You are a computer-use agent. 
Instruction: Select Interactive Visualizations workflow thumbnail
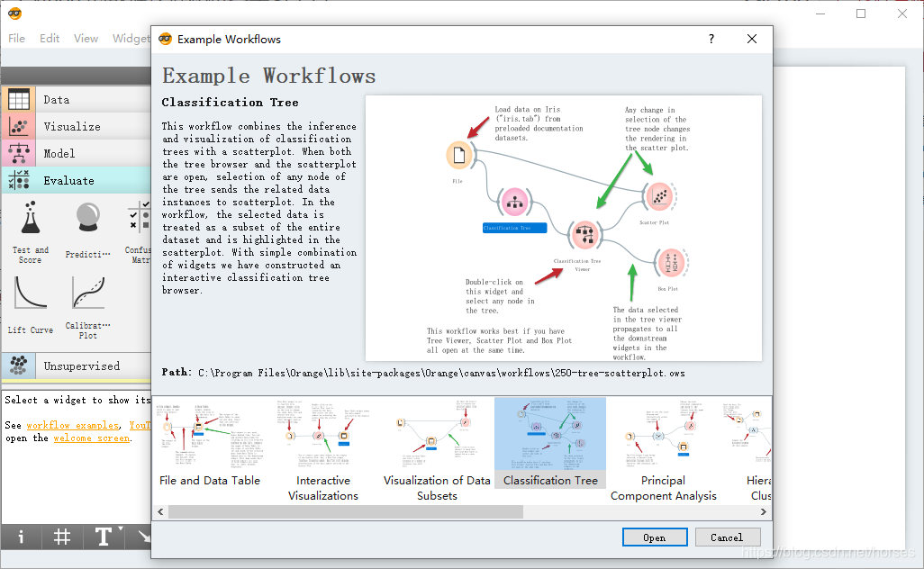coord(323,450)
